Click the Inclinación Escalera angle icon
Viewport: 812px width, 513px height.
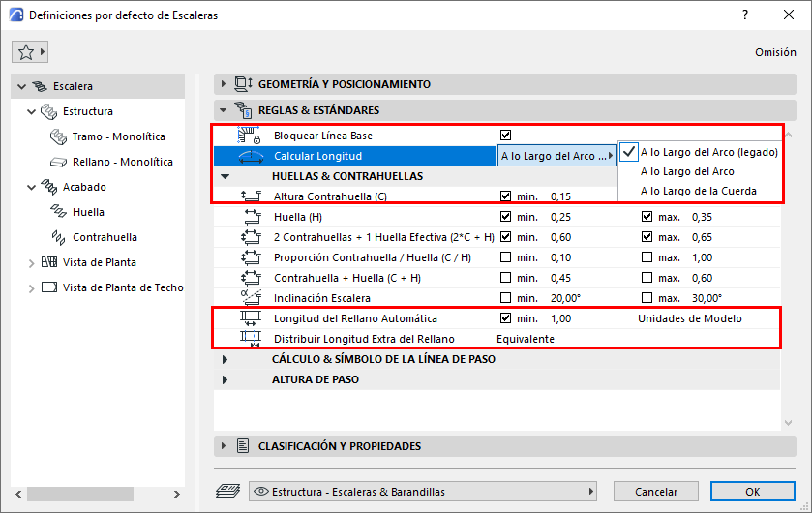pos(252,298)
